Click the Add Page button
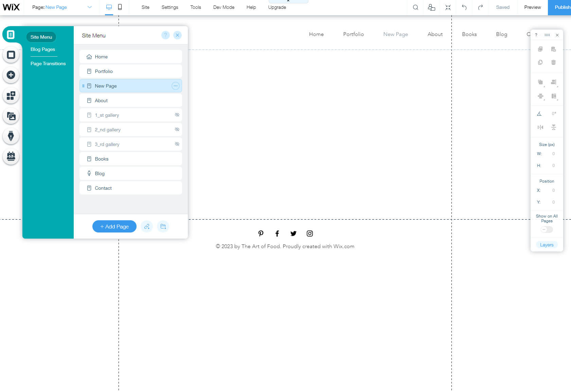 point(114,226)
